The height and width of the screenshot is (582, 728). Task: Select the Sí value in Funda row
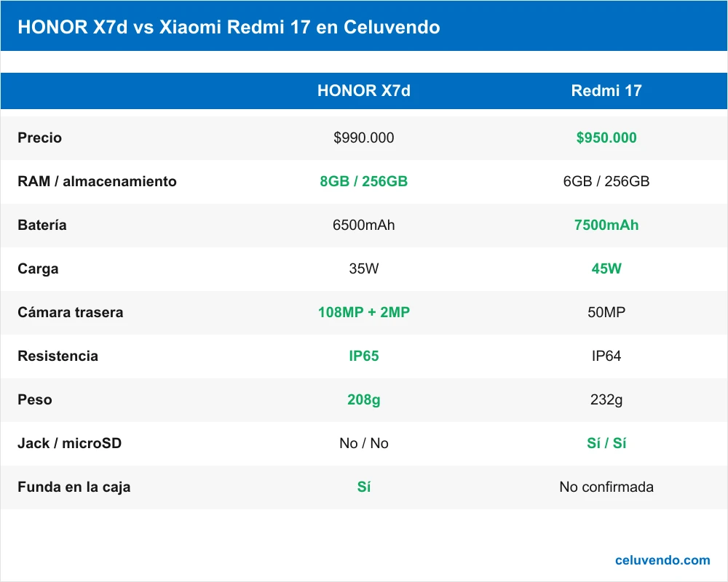363,487
